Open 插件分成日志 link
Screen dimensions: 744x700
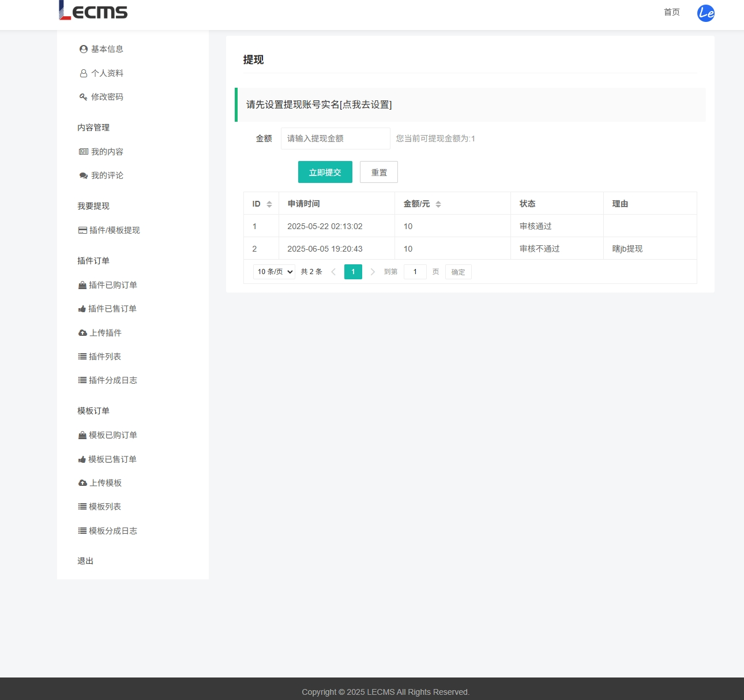[x=113, y=380]
